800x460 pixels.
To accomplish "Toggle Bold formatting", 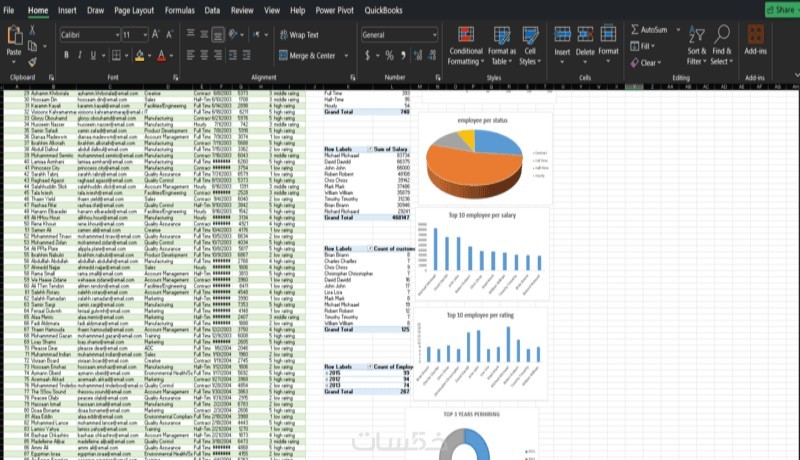I will coord(66,55).
